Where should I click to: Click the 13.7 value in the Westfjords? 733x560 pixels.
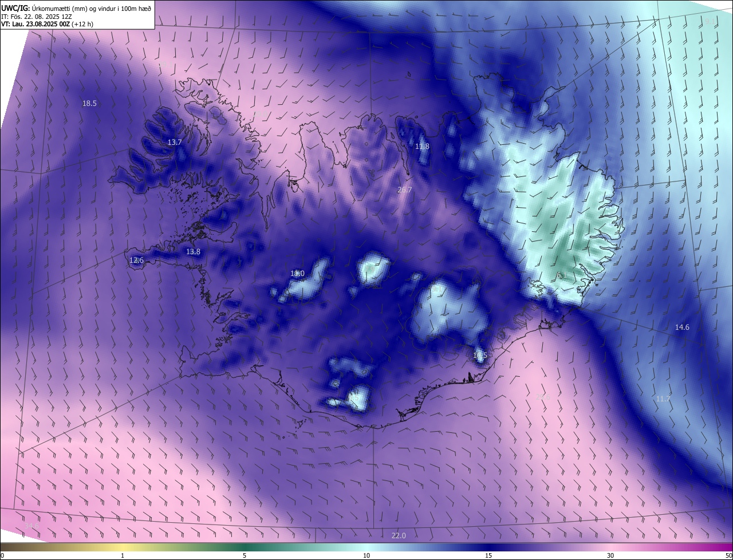175,142
